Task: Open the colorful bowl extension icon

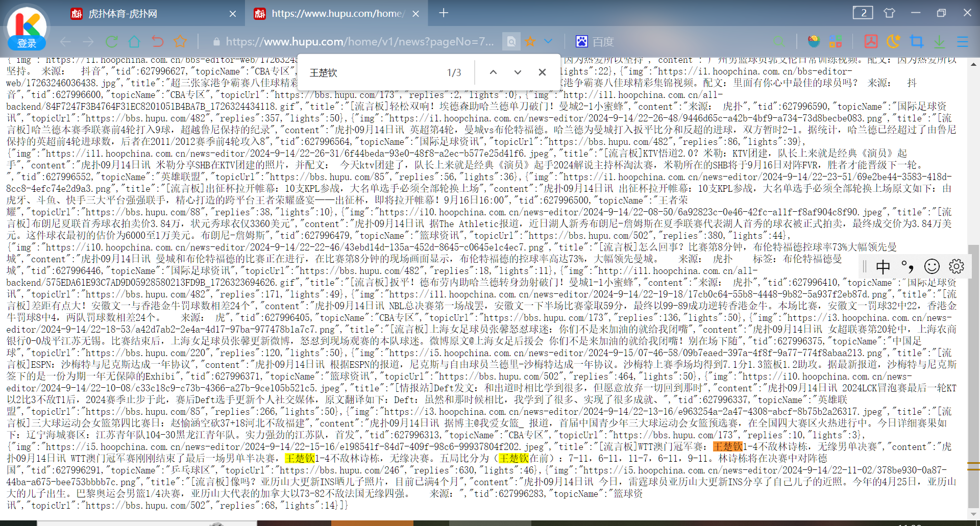Action: (x=814, y=41)
